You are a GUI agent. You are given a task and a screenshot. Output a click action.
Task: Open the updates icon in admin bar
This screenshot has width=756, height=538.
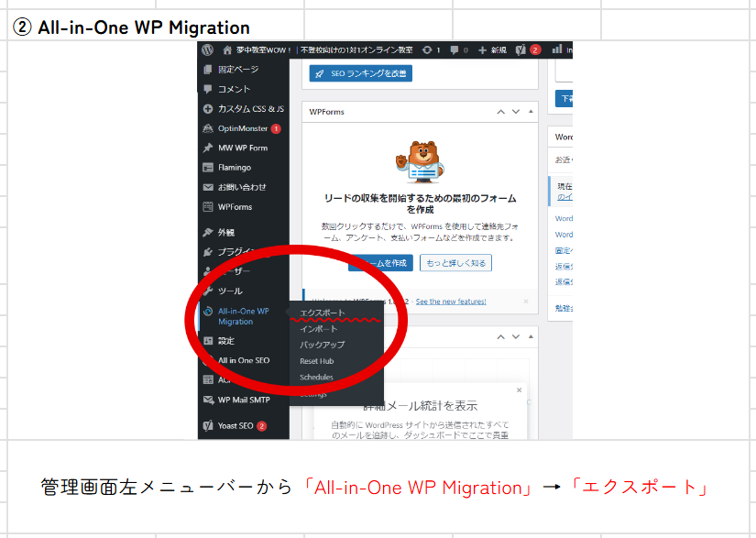coord(427,49)
